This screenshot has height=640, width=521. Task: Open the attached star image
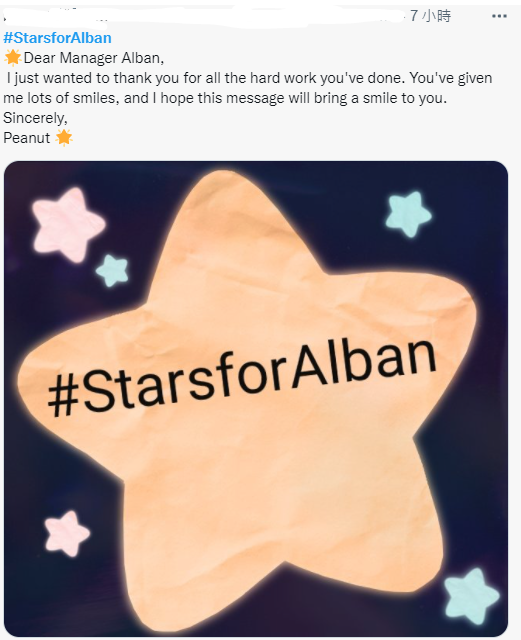pyautogui.click(x=256, y=398)
